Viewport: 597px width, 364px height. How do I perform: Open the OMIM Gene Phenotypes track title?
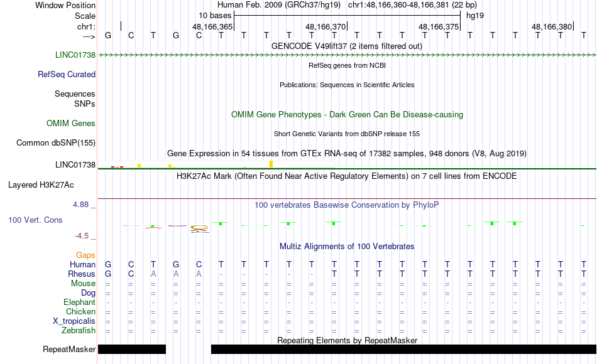tap(347, 114)
